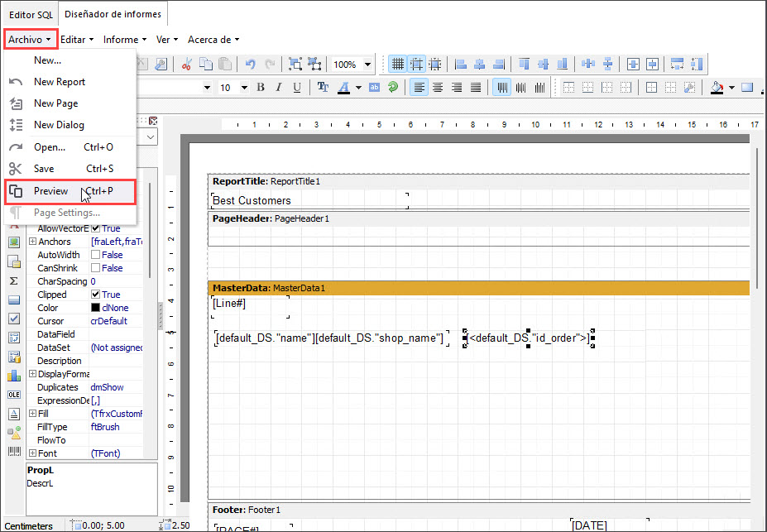Click the Font color A icon
The width and height of the screenshot is (767, 532).
coord(344,88)
